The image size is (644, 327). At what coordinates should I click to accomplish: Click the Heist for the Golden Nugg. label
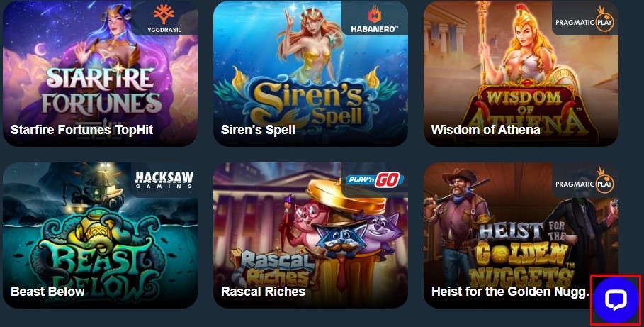[x=510, y=292]
